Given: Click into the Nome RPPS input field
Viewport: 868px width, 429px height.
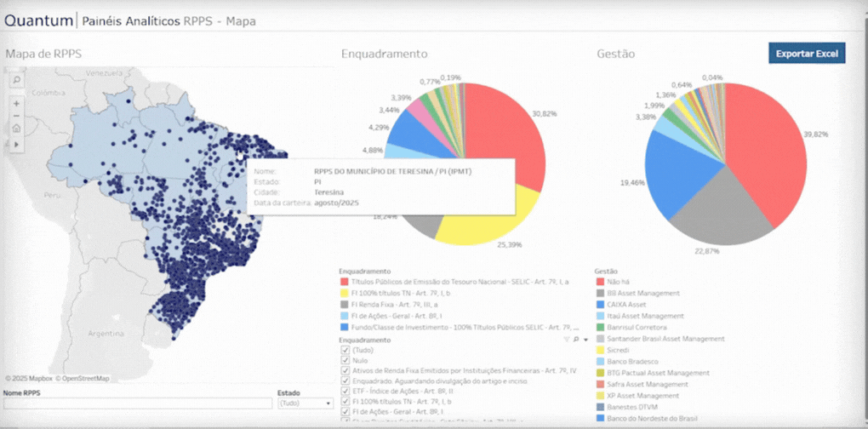Looking at the screenshot, I should pyautogui.click(x=136, y=403).
